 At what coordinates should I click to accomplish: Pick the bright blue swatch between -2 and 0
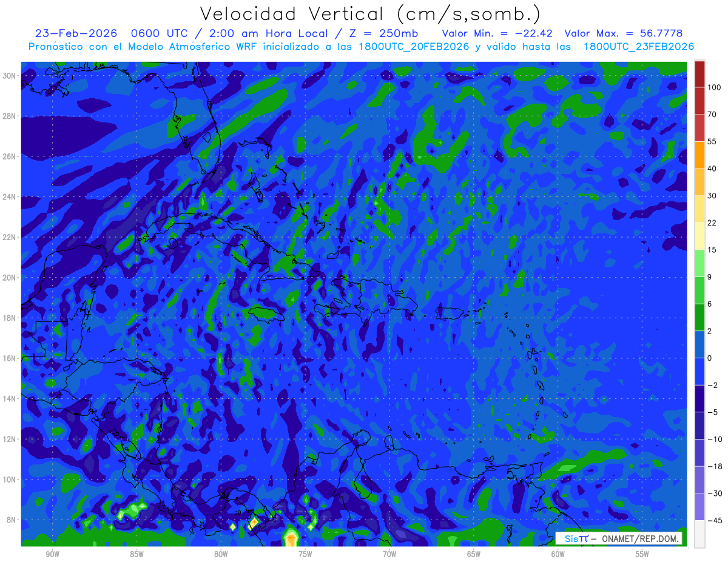click(699, 372)
